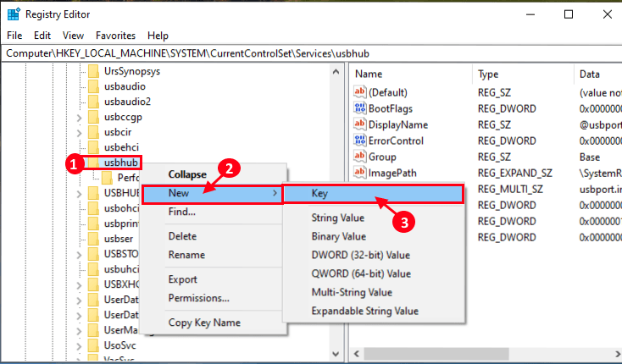Select the (Default) string value icon
622x364 pixels.
click(360, 92)
